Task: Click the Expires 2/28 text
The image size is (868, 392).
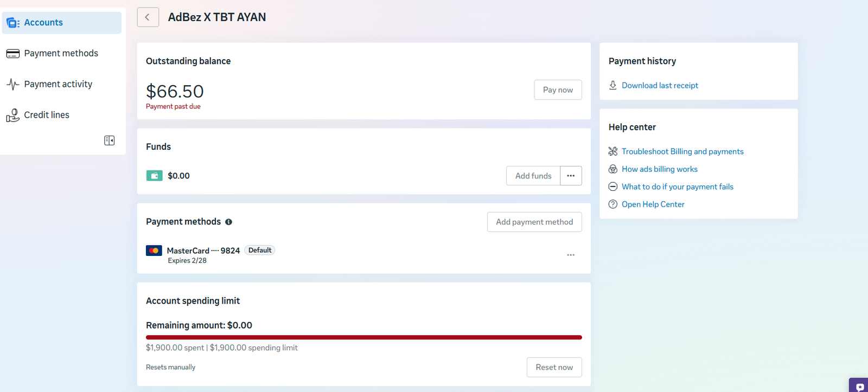Action: (x=187, y=261)
